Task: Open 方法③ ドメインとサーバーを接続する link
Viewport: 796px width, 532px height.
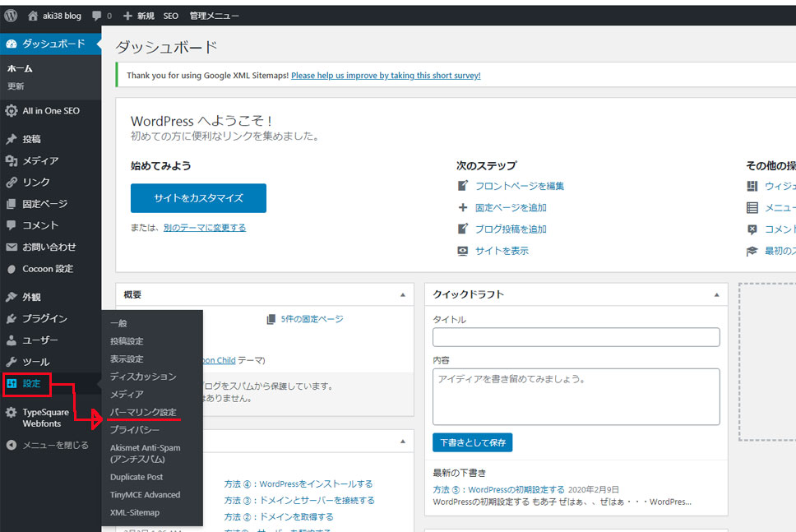Action: [x=299, y=501]
